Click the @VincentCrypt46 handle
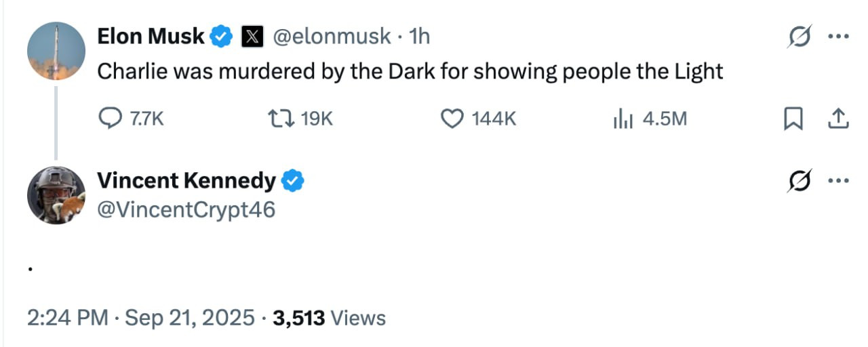Screen dimensions: 868x347 coord(186,210)
